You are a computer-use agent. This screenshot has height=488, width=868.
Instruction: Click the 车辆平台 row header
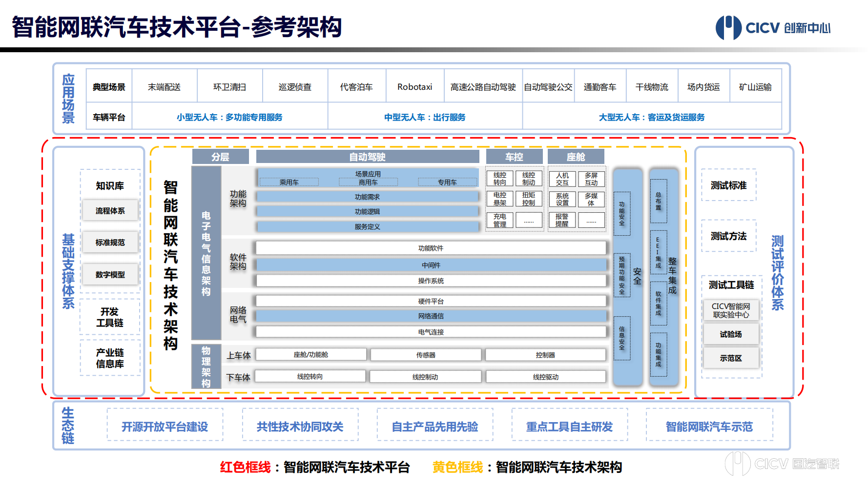109,117
